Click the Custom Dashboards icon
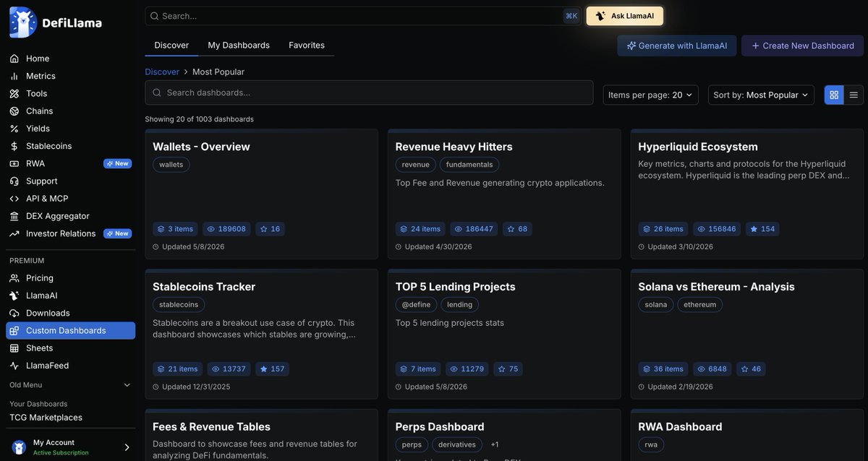868x461 pixels. coord(14,330)
